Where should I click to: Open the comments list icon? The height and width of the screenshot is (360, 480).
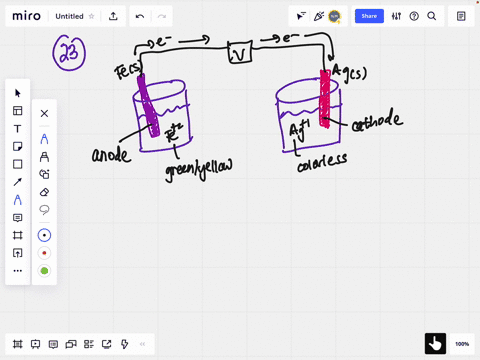pyautogui.click(x=53, y=344)
